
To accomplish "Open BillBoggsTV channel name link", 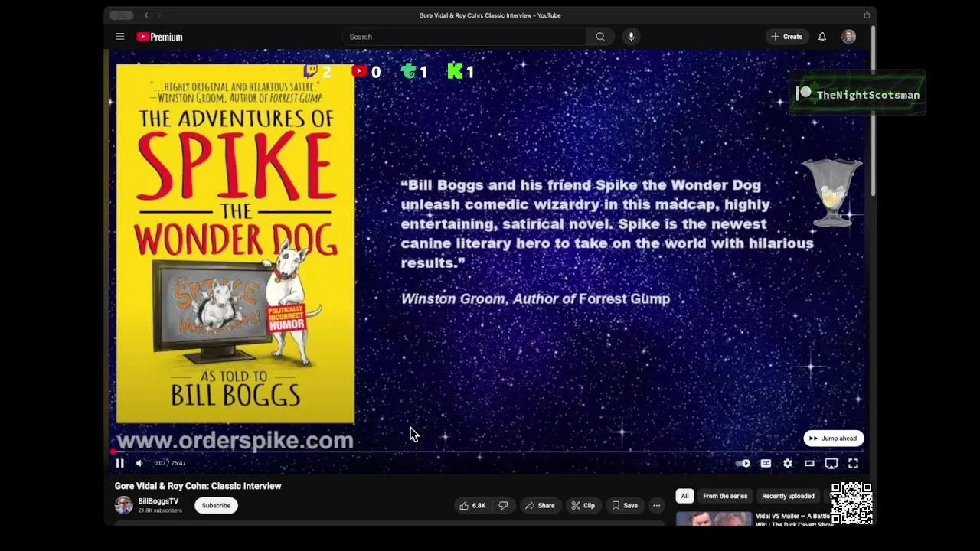I will (x=158, y=501).
